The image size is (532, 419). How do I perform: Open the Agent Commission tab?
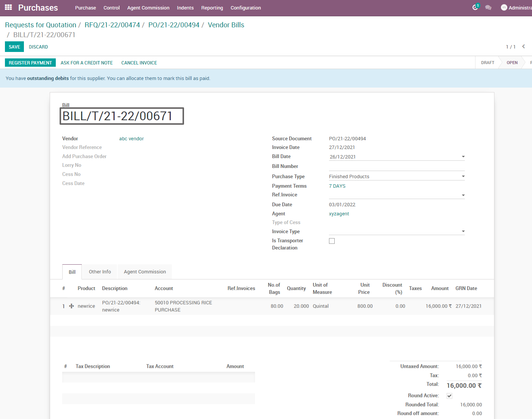145,271
